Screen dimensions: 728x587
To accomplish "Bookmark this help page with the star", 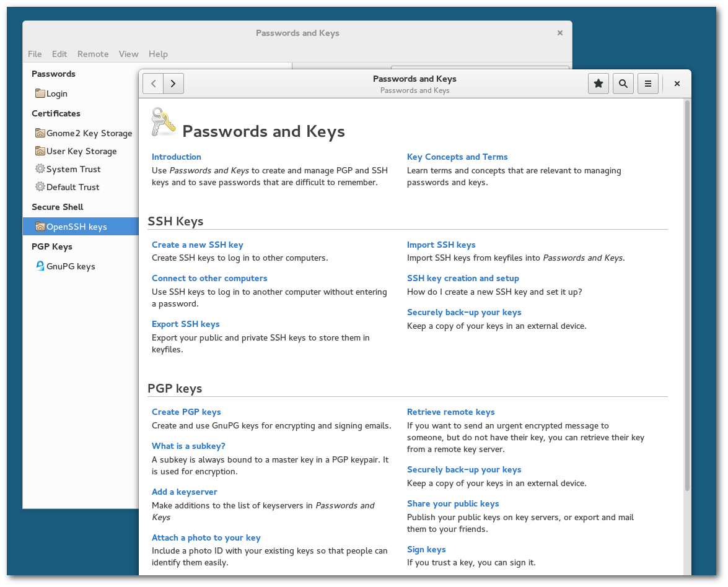I will (598, 83).
